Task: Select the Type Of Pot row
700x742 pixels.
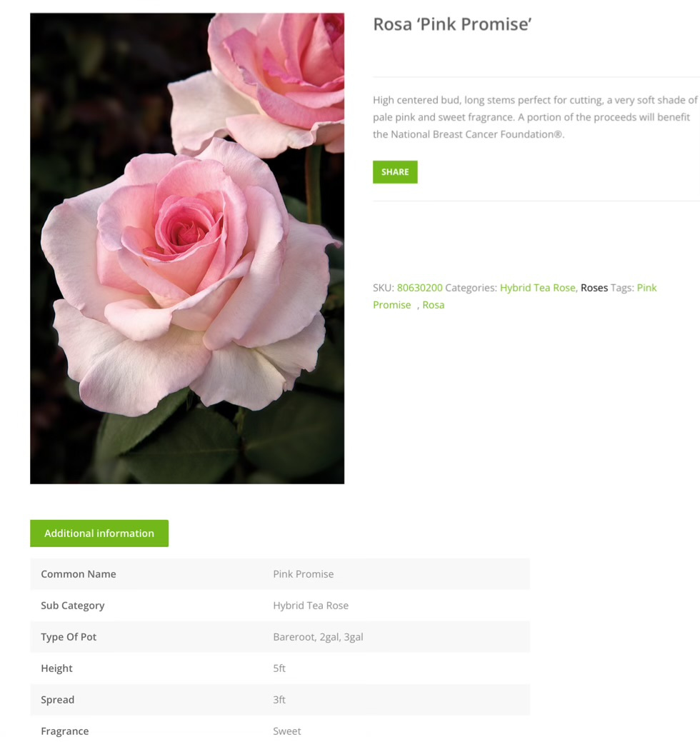Action: pyautogui.click(x=280, y=637)
